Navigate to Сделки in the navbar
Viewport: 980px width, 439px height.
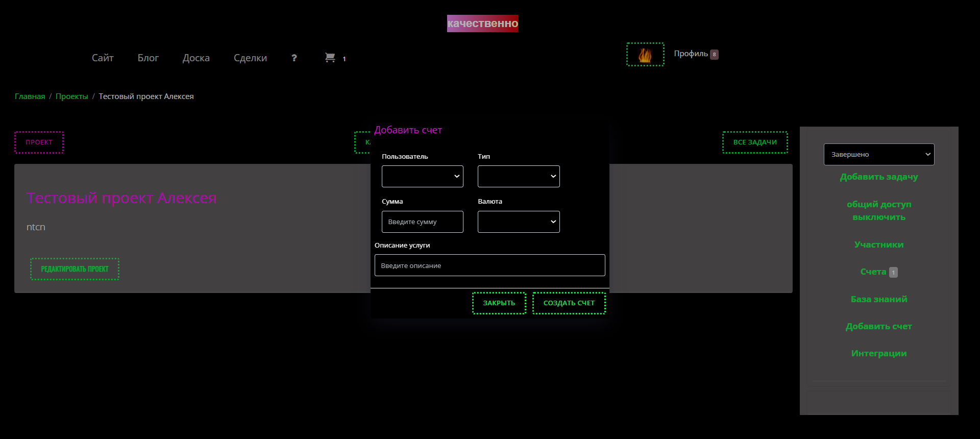pos(250,58)
